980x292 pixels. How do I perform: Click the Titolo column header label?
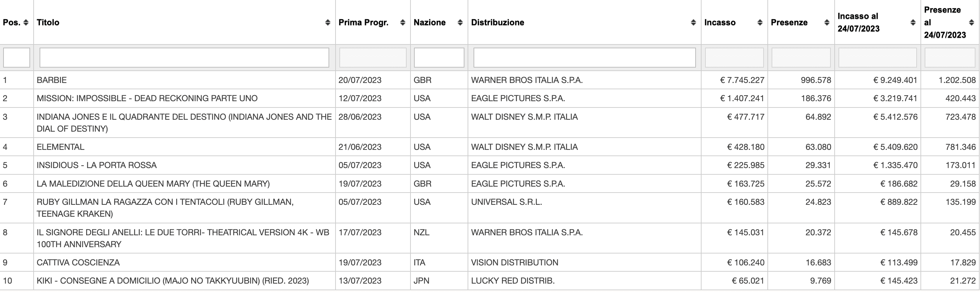[48, 22]
